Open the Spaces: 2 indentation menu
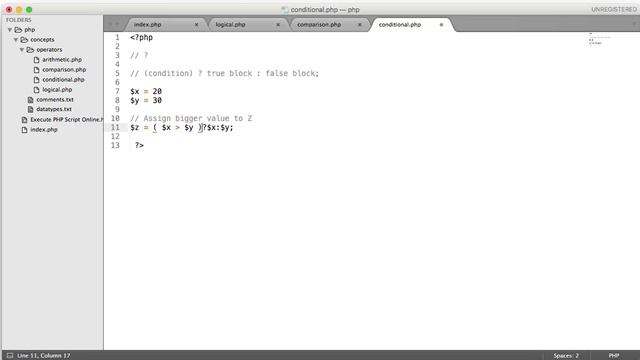The height and width of the screenshot is (360, 640). point(566,356)
